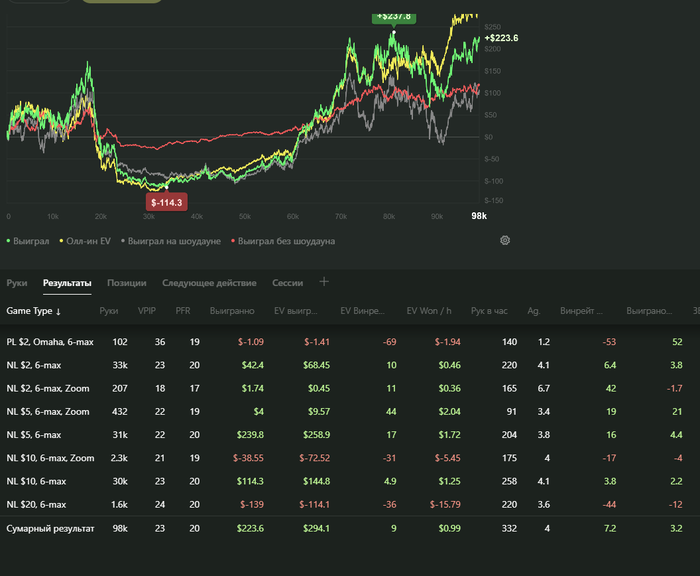Click the $68.45 EV cell

point(317,365)
